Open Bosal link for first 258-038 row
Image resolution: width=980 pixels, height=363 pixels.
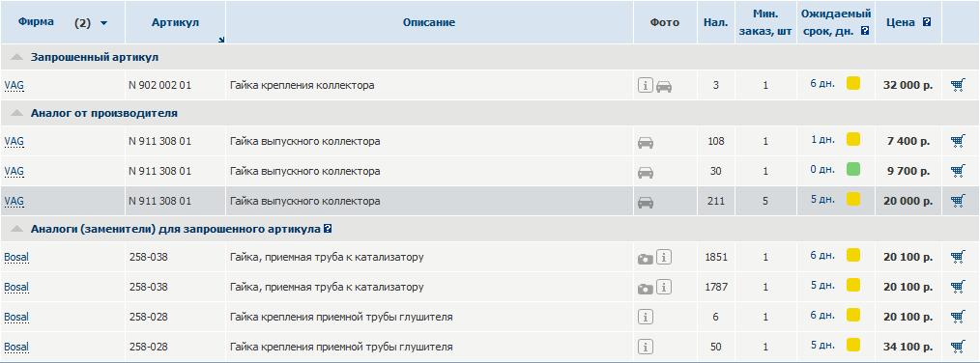16,257
